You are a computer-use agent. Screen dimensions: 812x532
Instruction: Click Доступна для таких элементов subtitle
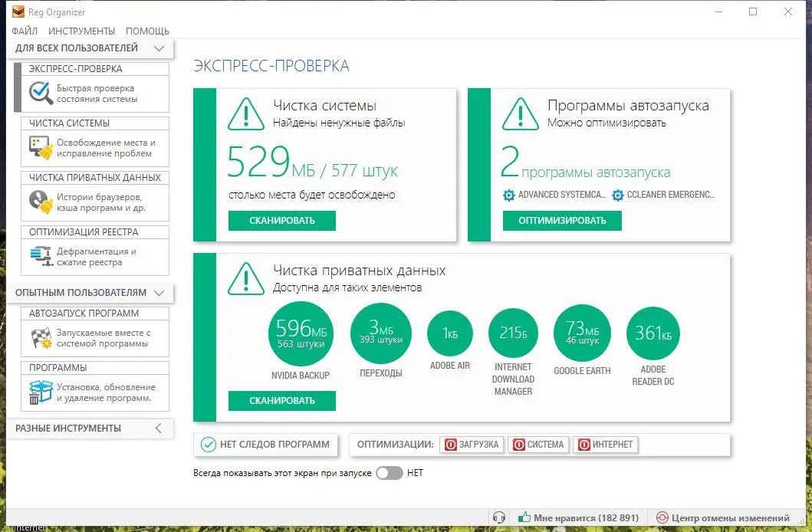click(347, 287)
